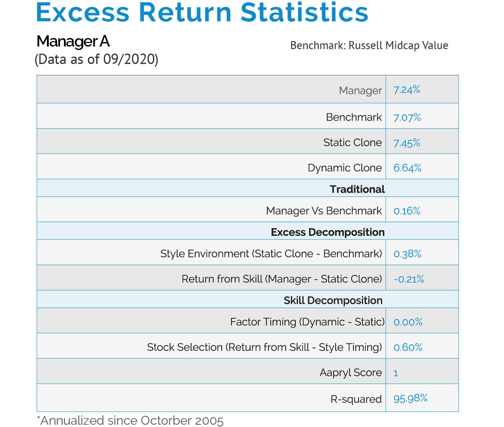
Task: Select the Factor Timing row label
Action: click(307, 322)
